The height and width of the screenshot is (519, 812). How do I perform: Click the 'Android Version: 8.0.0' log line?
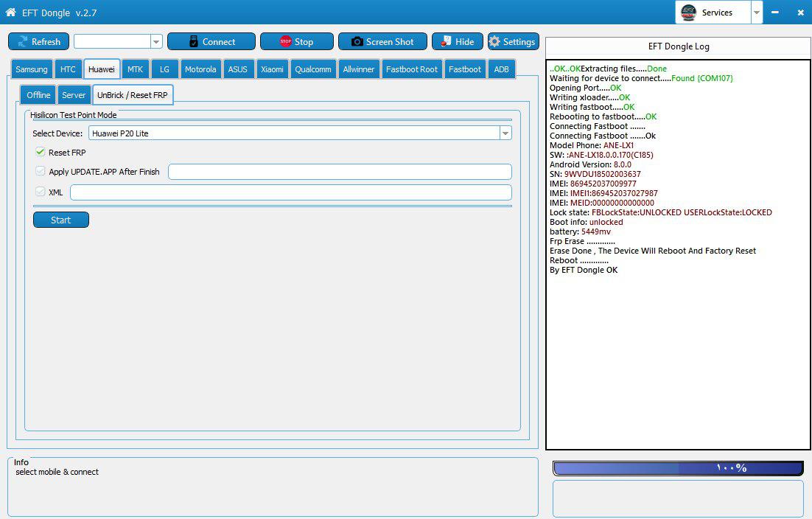590,164
